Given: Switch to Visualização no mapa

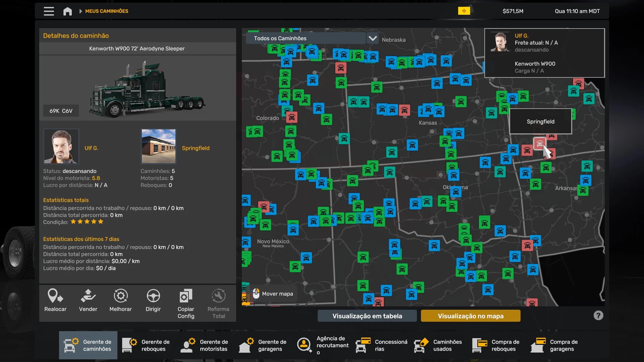Looking at the screenshot, I should click(470, 316).
